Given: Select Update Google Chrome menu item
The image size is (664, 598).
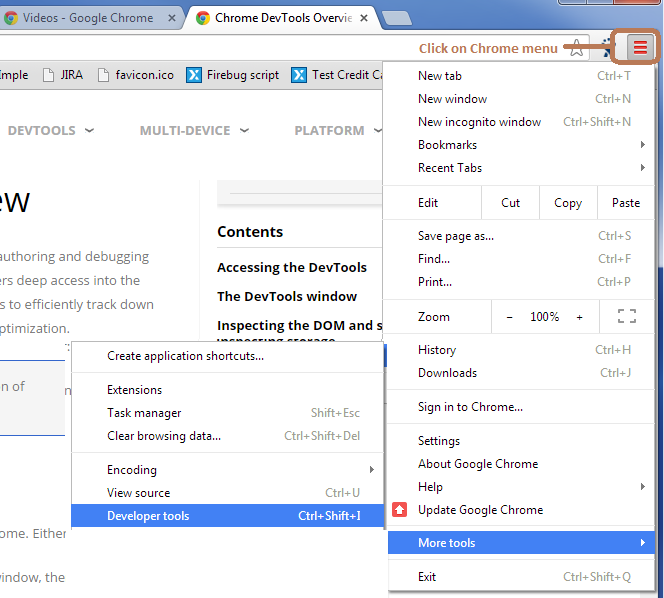Looking at the screenshot, I should click(x=521, y=509).
